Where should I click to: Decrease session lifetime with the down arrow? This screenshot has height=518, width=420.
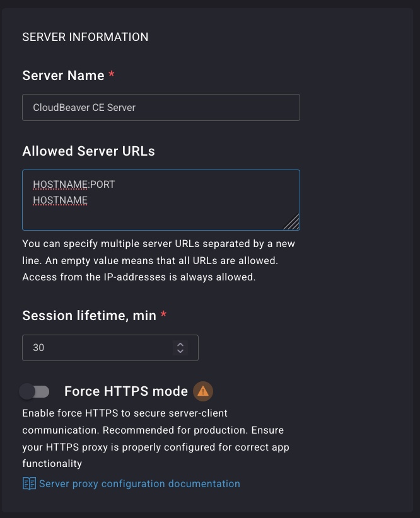(x=180, y=351)
